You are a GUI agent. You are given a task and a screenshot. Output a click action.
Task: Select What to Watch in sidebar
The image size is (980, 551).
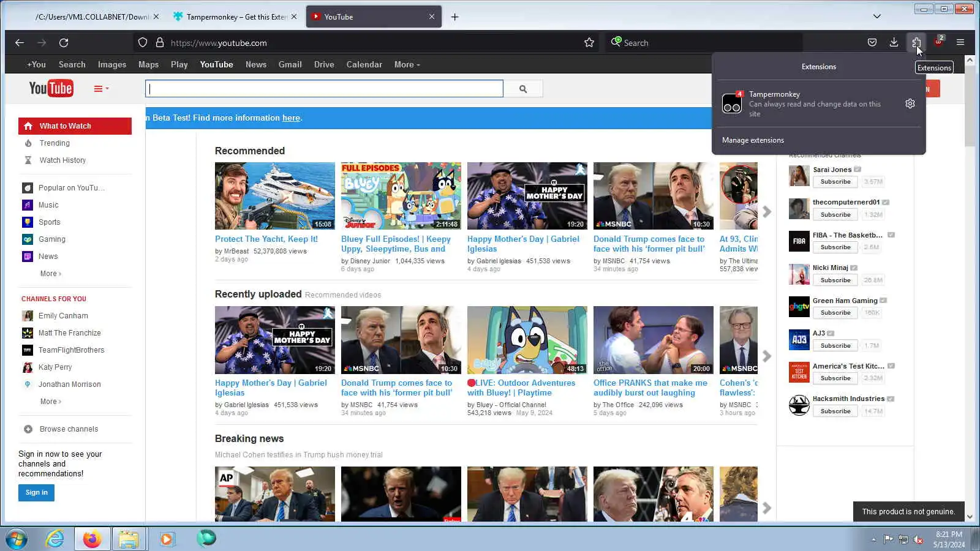tap(75, 126)
